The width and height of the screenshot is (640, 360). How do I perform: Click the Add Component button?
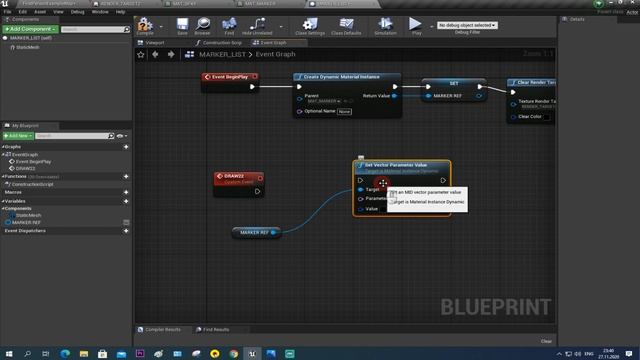(x=31, y=29)
